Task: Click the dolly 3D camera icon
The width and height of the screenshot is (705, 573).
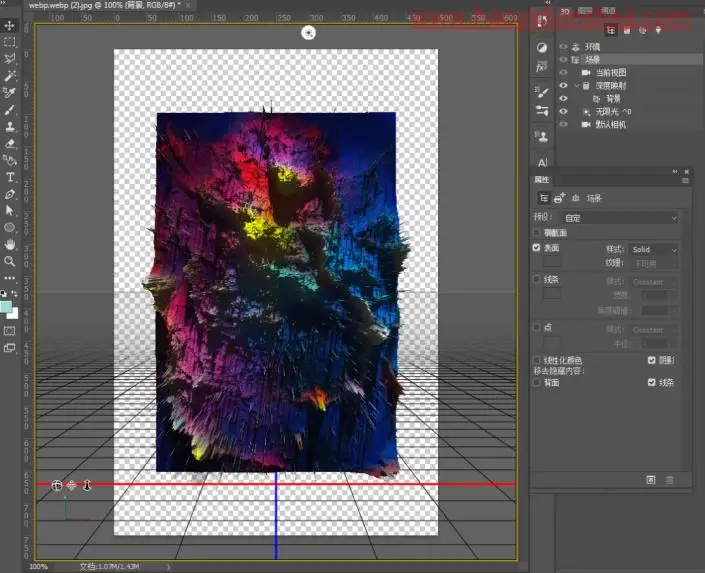Action: point(87,485)
